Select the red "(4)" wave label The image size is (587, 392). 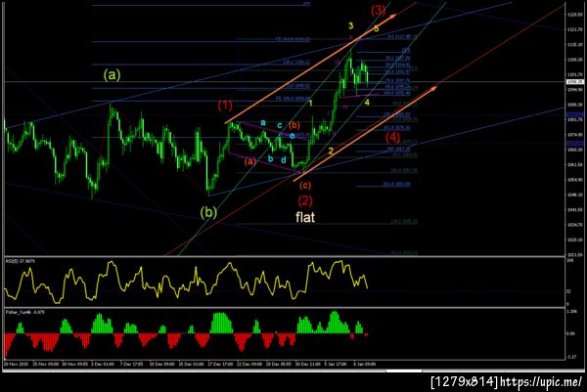pos(392,137)
